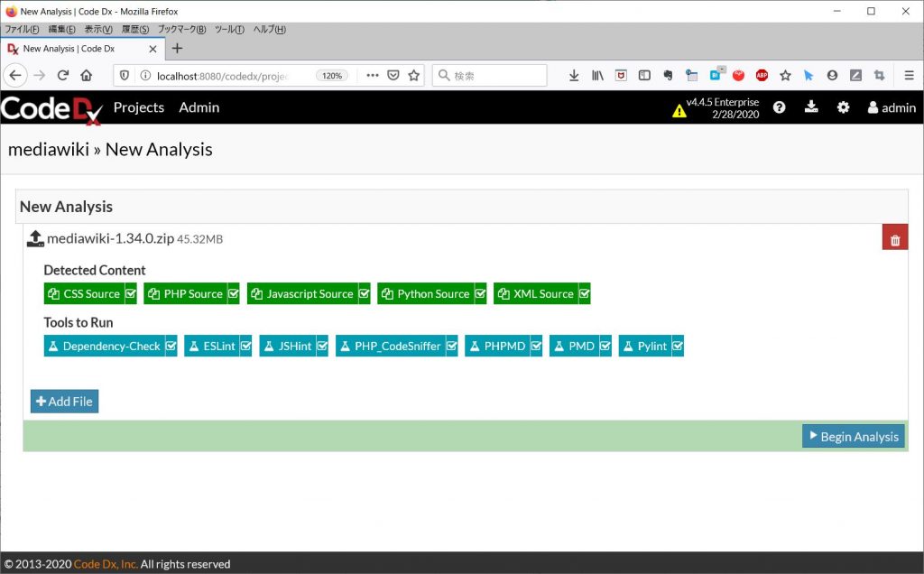This screenshot has width=924, height=574.
Task: Open the Evernote elephant extension
Action: tap(668, 76)
